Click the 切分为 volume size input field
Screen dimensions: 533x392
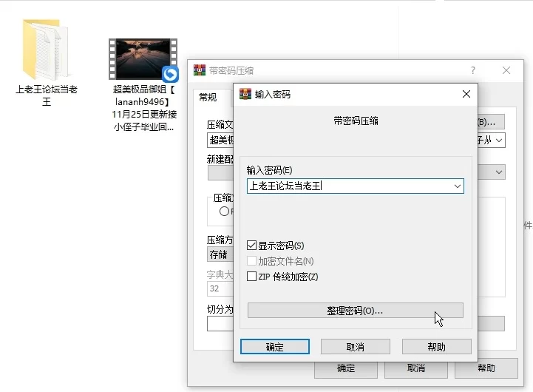[220, 324]
